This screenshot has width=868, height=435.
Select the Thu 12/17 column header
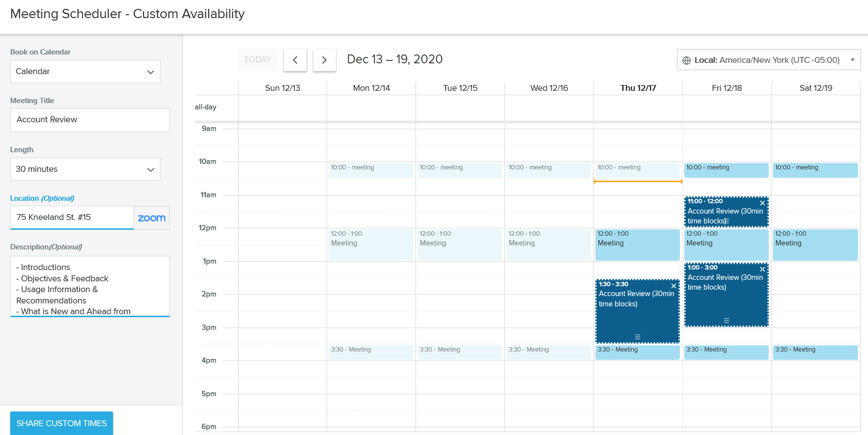[638, 88]
